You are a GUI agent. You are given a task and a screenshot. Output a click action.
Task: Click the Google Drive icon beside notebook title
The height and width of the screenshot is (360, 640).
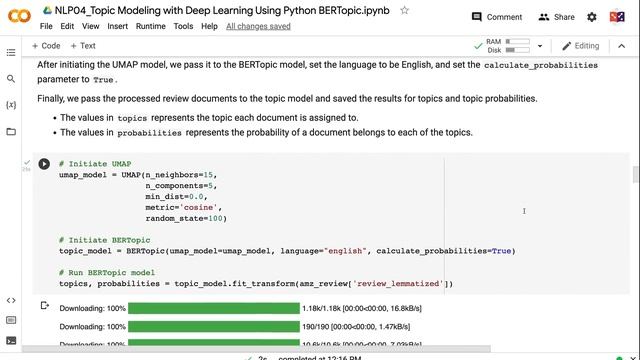(47, 11)
